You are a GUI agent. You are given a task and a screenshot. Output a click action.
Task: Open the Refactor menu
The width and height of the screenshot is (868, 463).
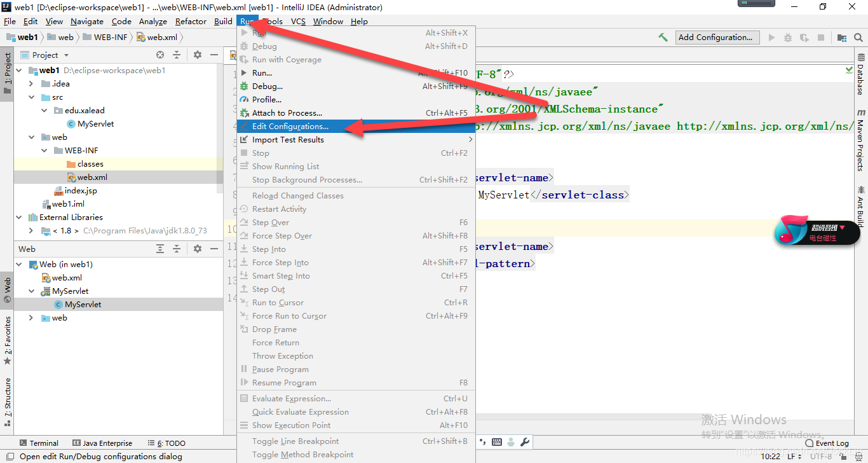pyautogui.click(x=191, y=21)
